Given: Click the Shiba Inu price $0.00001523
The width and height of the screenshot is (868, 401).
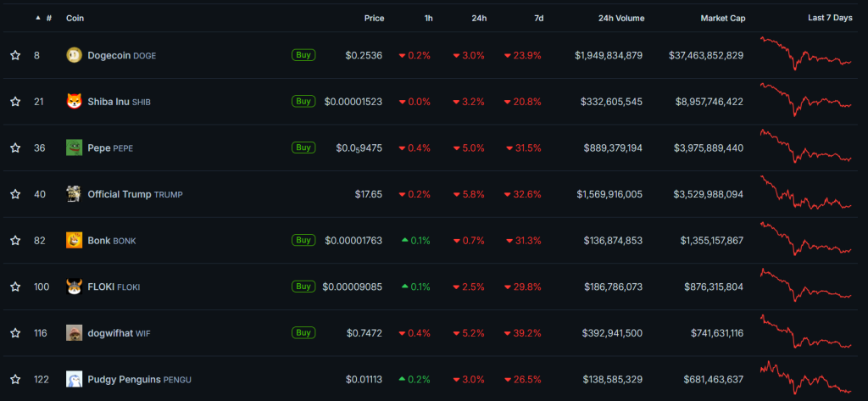Looking at the screenshot, I should (353, 102).
